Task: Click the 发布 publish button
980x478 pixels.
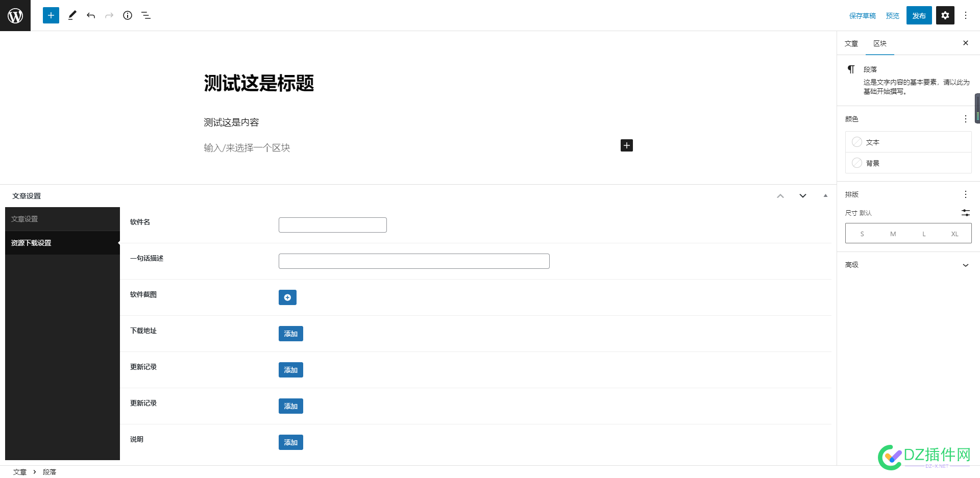Action: [919, 16]
